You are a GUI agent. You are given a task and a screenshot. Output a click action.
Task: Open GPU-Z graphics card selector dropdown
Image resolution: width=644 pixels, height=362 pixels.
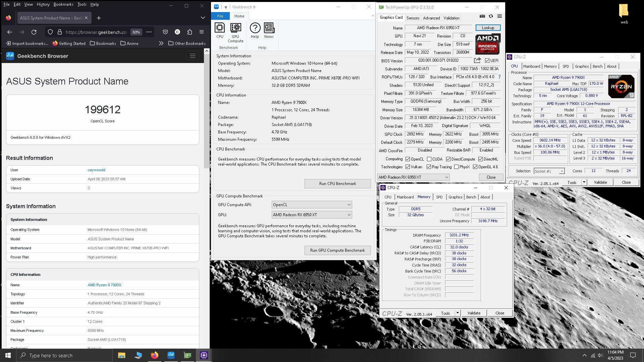tap(413, 177)
